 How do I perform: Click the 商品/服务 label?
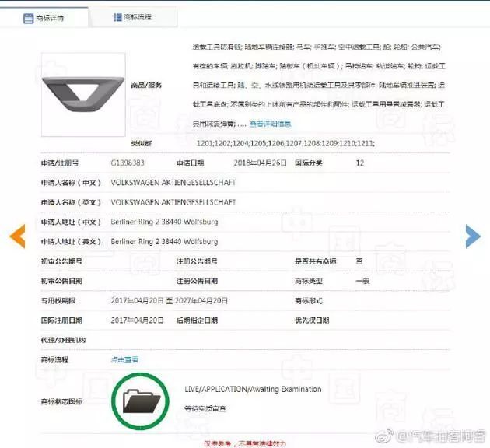coord(146,85)
